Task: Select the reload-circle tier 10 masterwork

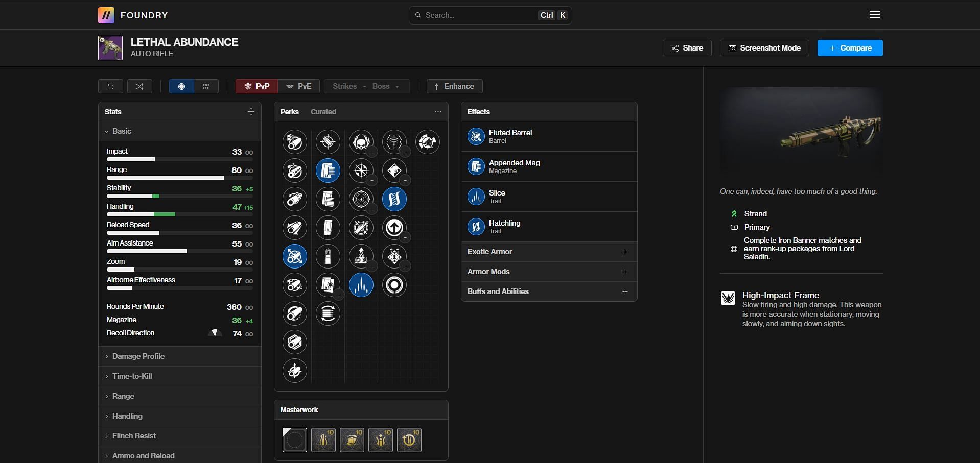Action: point(409,440)
